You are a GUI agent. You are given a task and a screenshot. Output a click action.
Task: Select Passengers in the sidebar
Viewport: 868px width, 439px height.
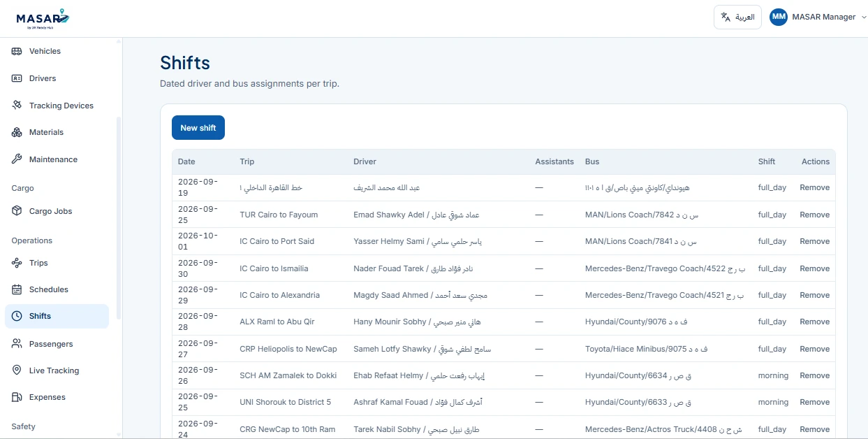(x=57, y=344)
